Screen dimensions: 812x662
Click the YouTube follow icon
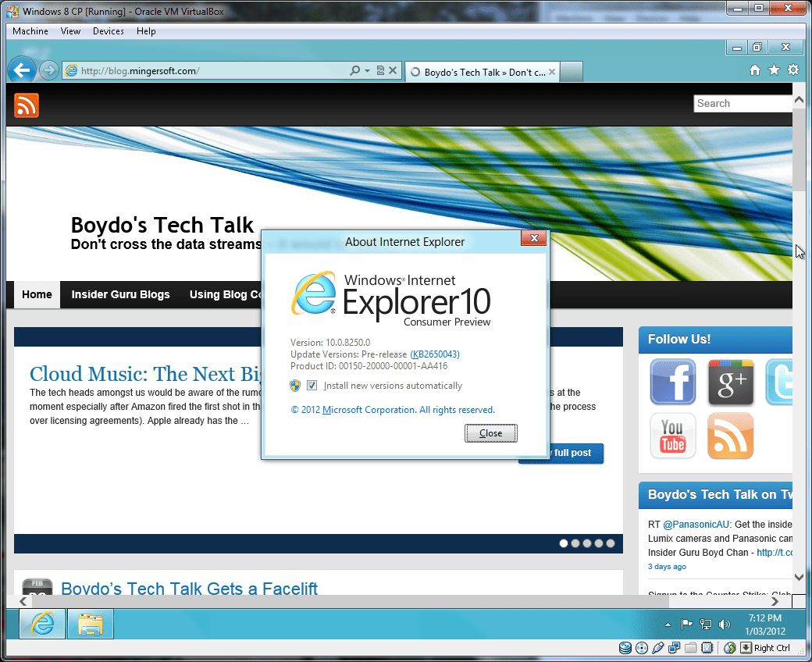tap(673, 436)
